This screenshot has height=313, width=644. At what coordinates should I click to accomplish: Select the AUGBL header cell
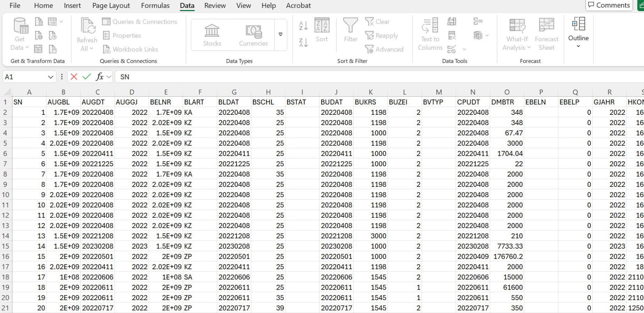pos(63,102)
